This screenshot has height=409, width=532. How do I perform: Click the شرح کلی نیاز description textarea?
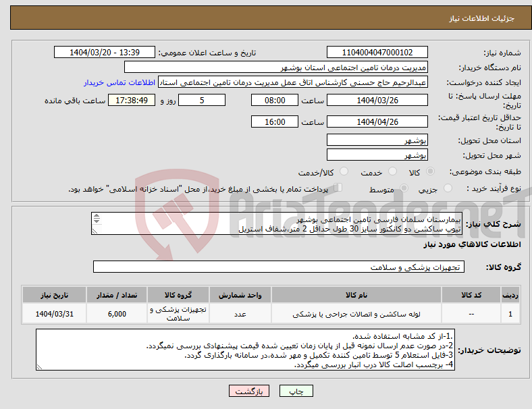point(277,223)
